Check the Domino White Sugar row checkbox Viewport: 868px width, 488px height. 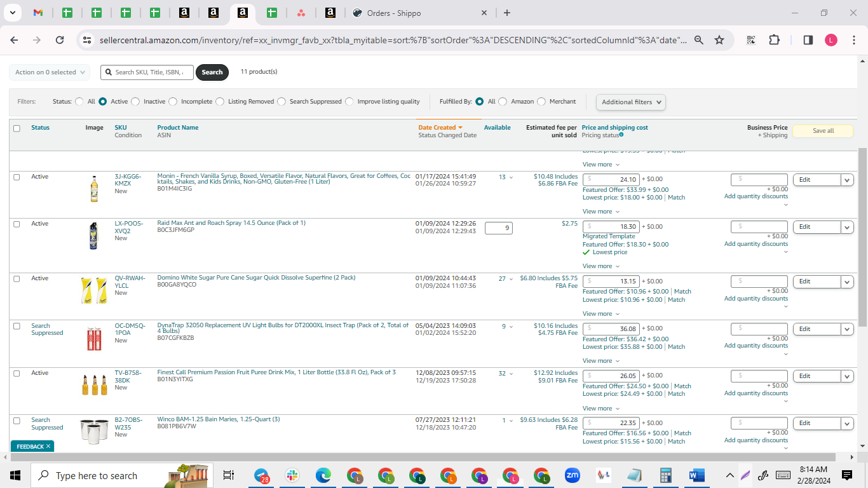[x=17, y=279]
